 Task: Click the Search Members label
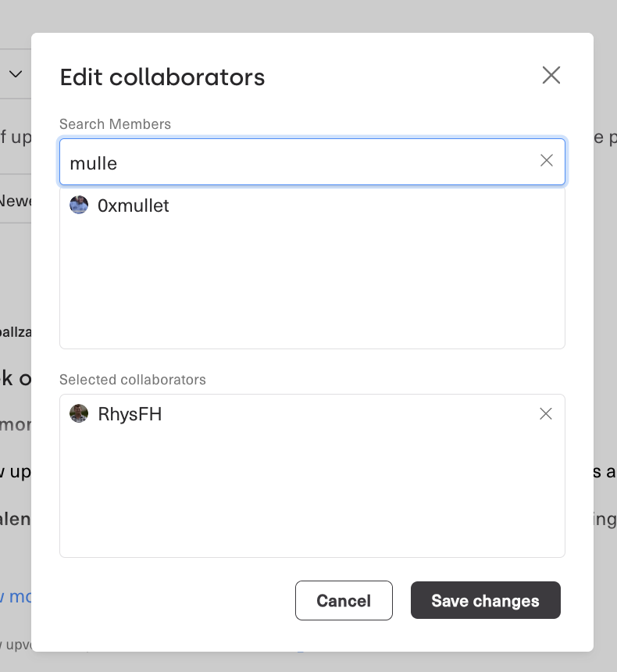[x=115, y=123]
